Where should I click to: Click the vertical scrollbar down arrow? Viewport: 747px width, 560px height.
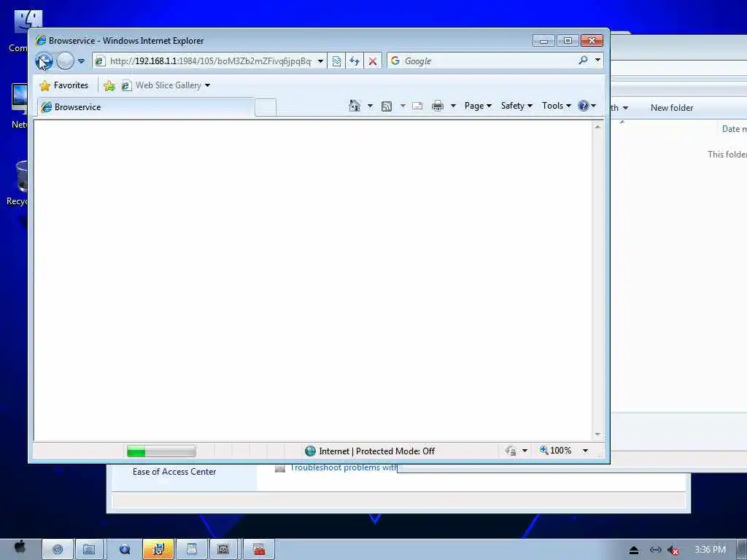coord(597,435)
